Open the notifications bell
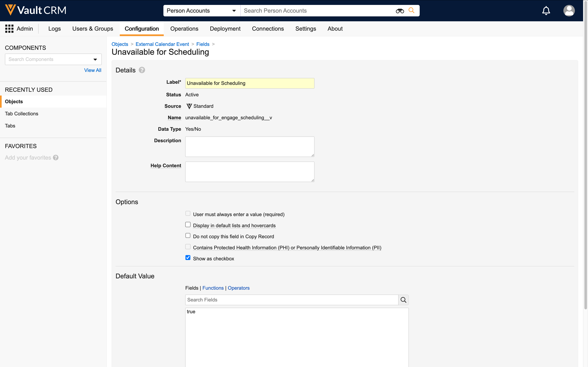This screenshot has width=588, height=367. (546, 11)
